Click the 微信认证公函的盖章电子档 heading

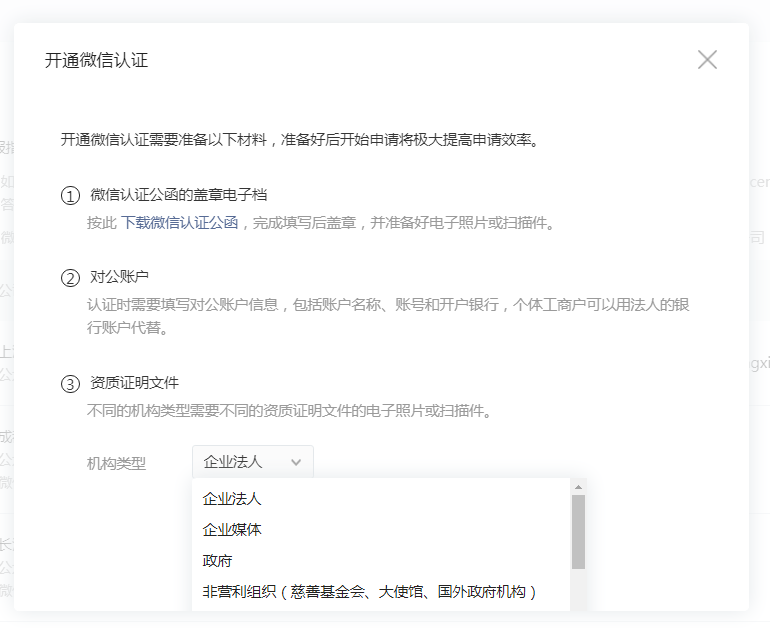click(x=179, y=195)
